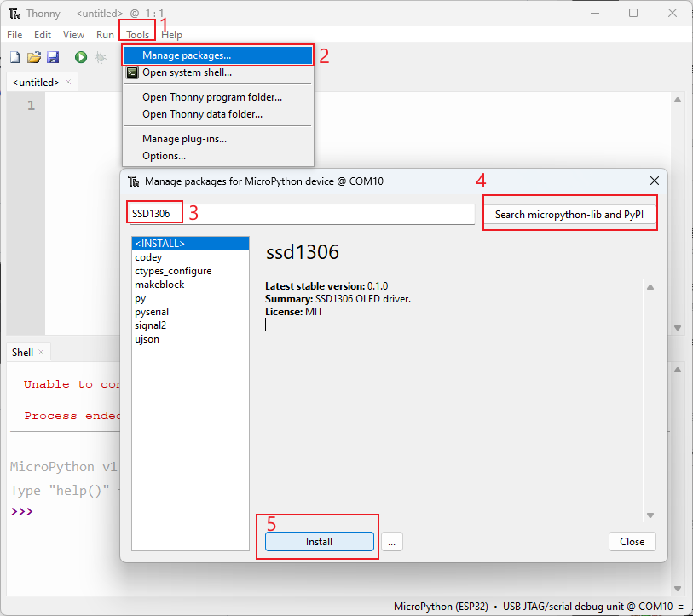Screen dimensions: 693x616
Task: Close the untitled editor tab
Action: click(x=69, y=82)
